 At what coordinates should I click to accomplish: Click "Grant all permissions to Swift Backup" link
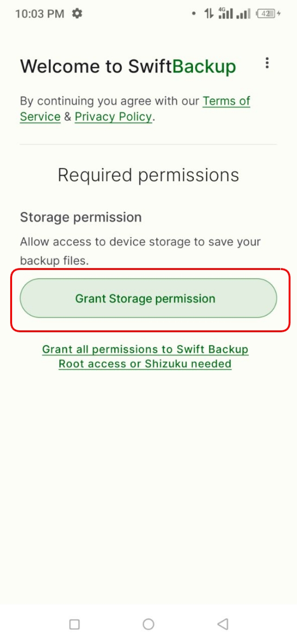(145, 349)
